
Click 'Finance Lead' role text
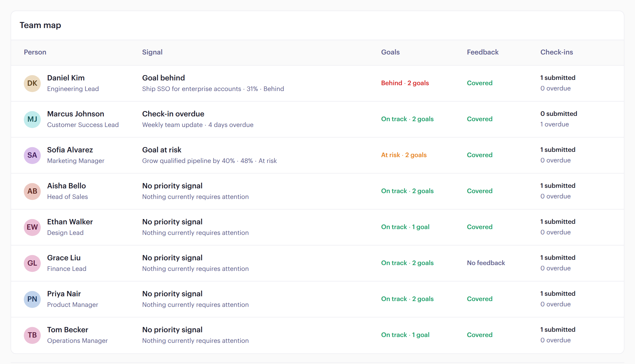(x=67, y=269)
